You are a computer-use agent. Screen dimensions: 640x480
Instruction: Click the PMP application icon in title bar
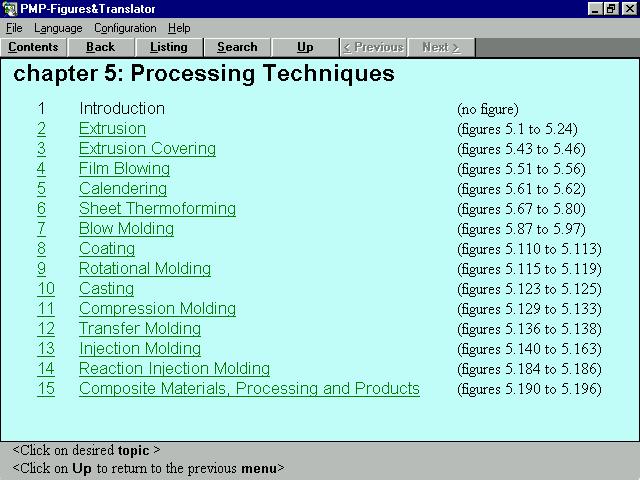[9, 9]
